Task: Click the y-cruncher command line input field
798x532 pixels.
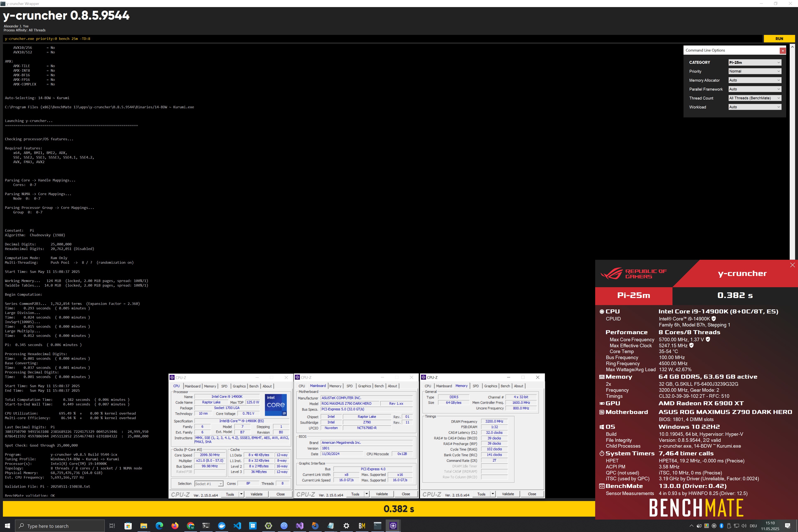Action: pyautogui.click(x=382, y=39)
